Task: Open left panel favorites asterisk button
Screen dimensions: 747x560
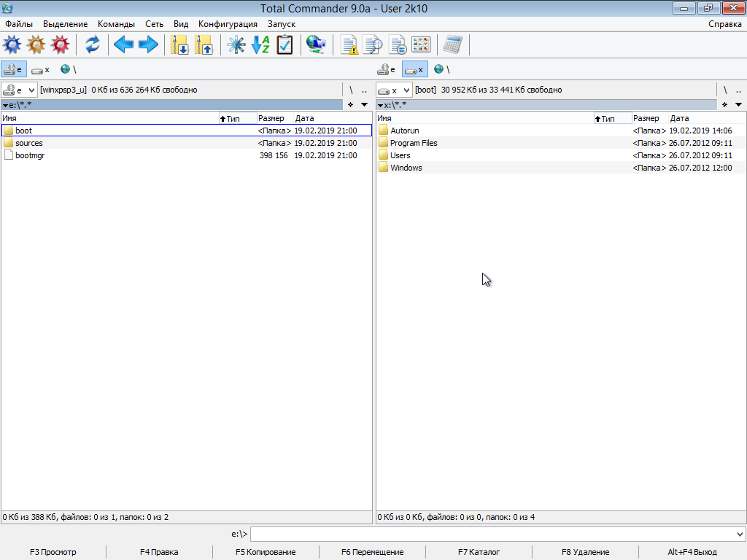Action: pos(351,105)
